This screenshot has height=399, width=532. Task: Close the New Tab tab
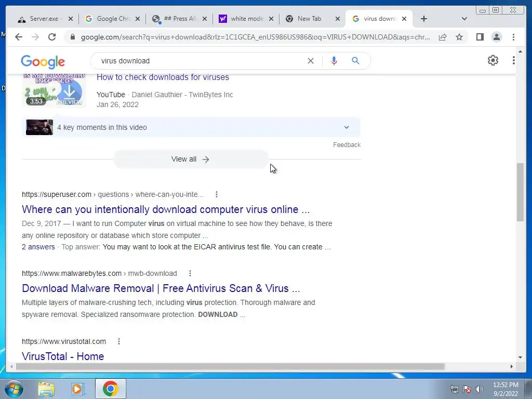coord(338,19)
